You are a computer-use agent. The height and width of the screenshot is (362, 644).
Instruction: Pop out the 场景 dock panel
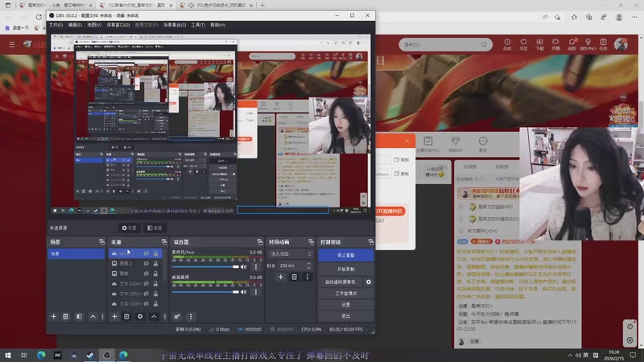[101, 242]
